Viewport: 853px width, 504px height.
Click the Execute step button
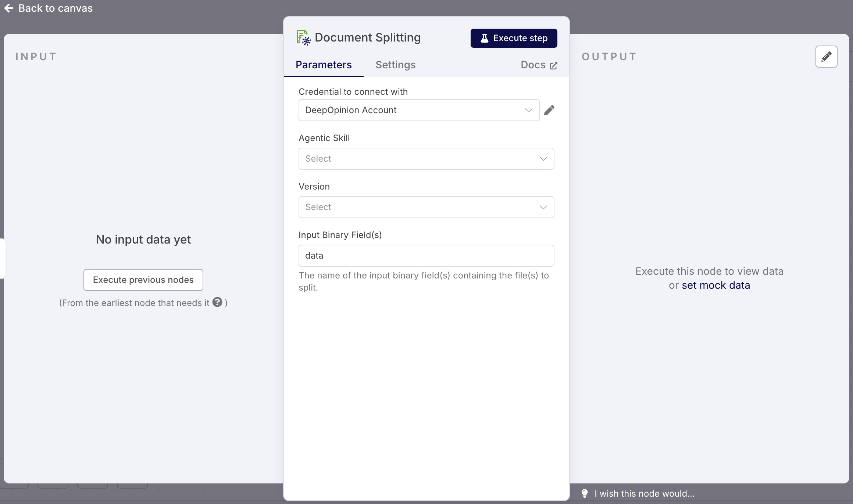pos(514,38)
